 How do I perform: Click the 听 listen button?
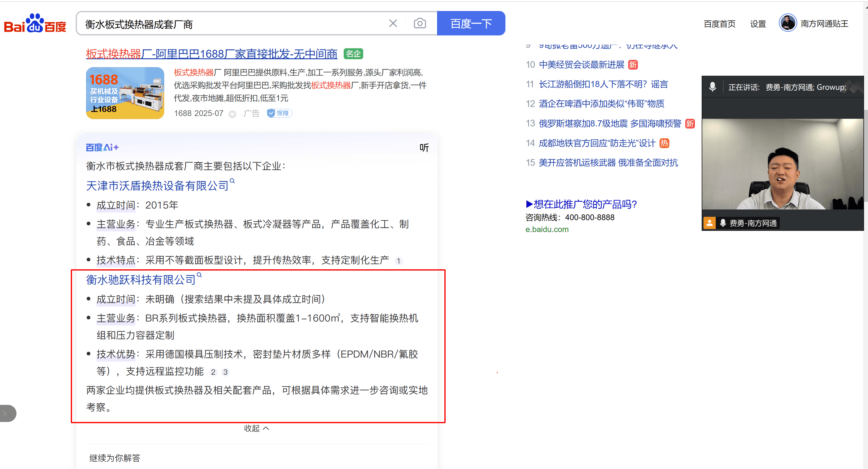(x=424, y=148)
